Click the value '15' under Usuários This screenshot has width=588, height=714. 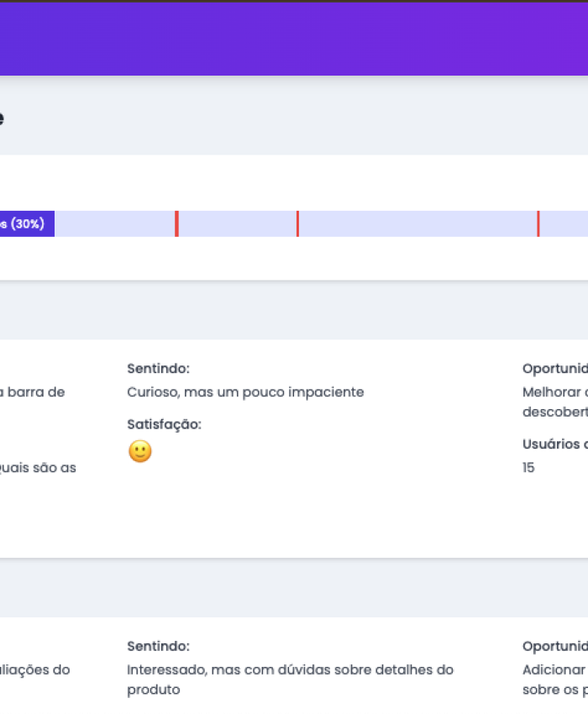528,468
